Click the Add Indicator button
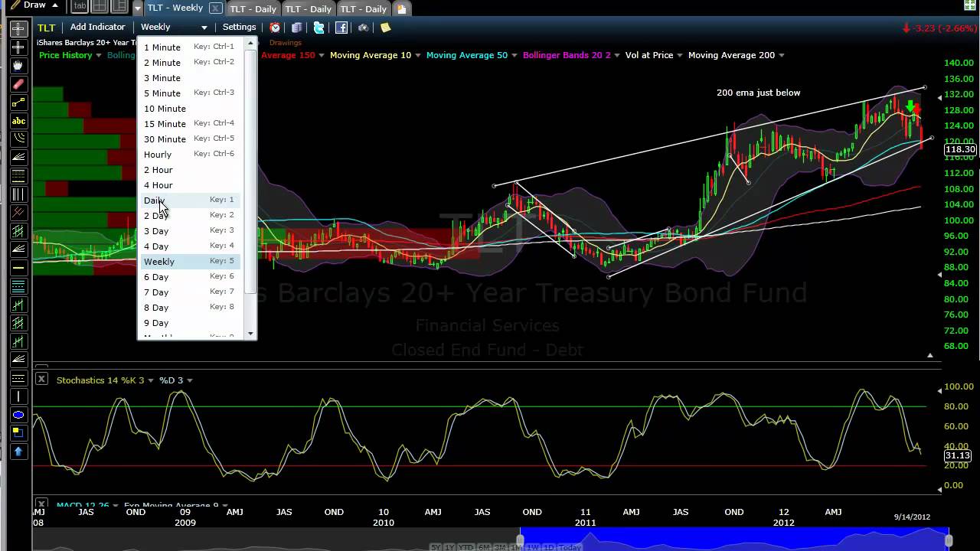 97,27
